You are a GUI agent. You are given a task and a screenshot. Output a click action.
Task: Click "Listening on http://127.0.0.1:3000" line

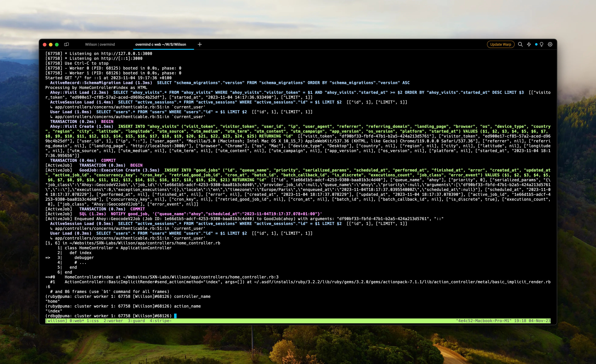tap(99, 53)
